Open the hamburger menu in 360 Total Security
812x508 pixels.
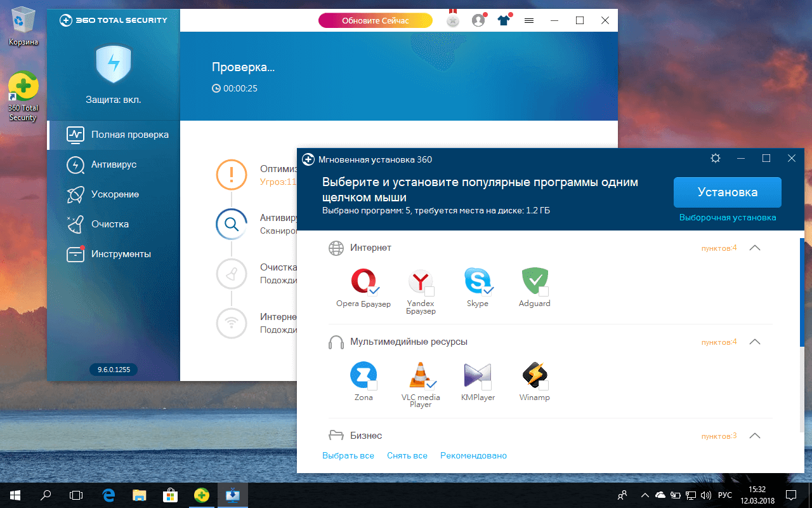pyautogui.click(x=528, y=20)
